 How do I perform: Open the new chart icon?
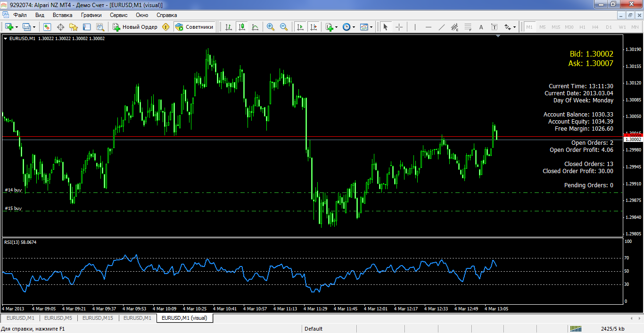[9, 27]
